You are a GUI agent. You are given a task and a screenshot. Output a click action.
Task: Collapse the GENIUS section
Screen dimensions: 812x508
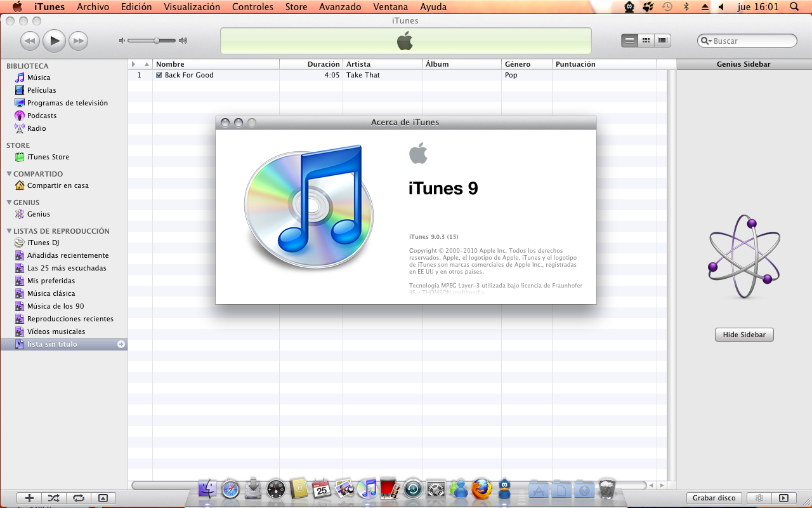[x=10, y=202]
